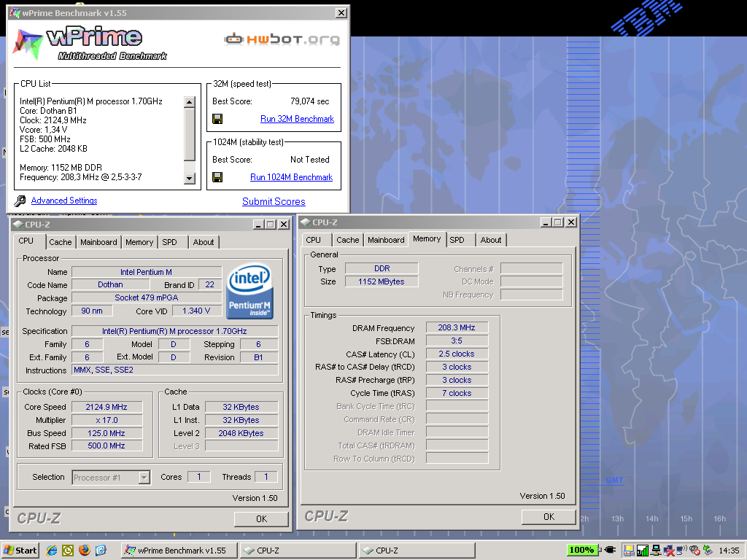Click the save icon for the 1024M score
The image size is (747, 560).
pyautogui.click(x=217, y=177)
